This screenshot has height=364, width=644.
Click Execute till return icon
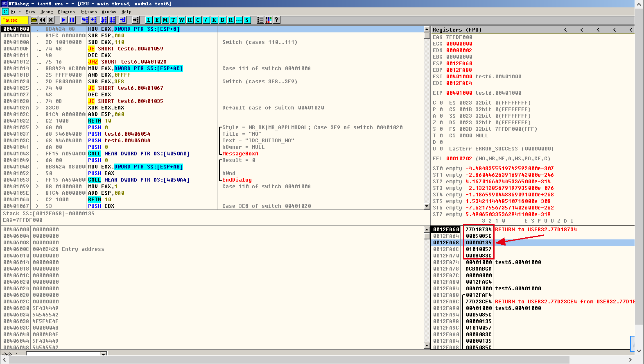pyautogui.click(x=123, y=20)
